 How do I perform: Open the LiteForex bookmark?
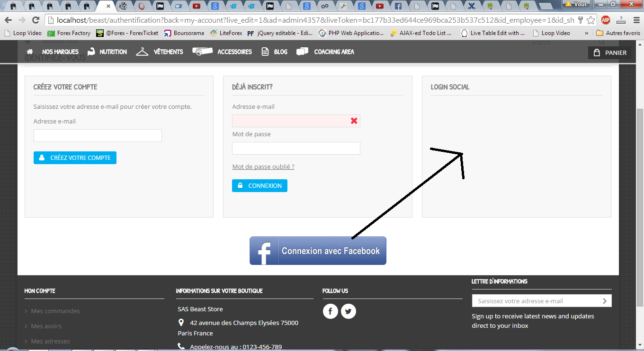[226, 33]
